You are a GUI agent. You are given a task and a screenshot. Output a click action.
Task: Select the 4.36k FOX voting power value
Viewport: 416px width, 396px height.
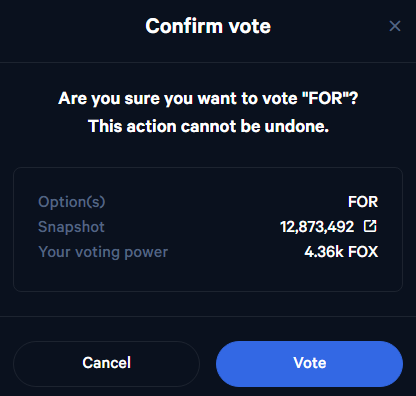click(341, 252)
